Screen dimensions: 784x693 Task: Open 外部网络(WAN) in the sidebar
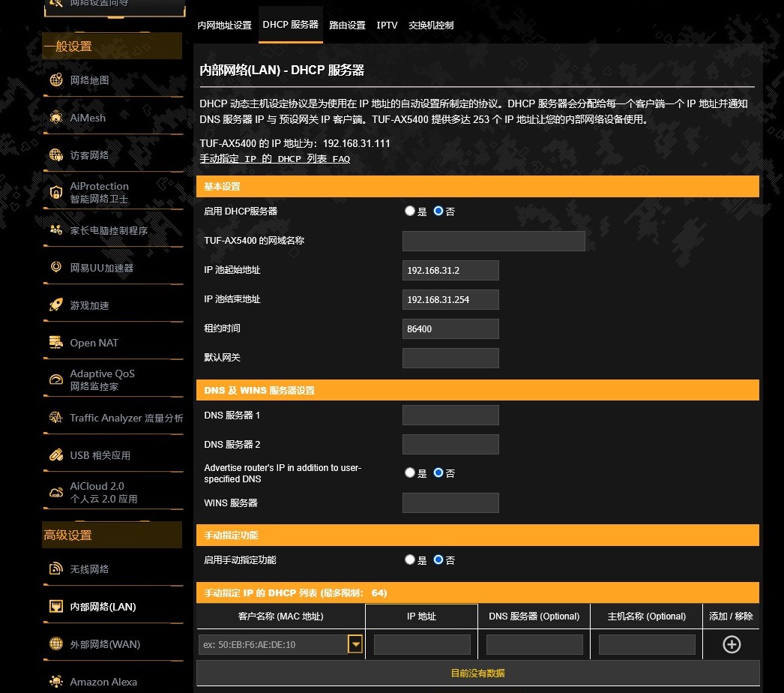pos(105,644)
